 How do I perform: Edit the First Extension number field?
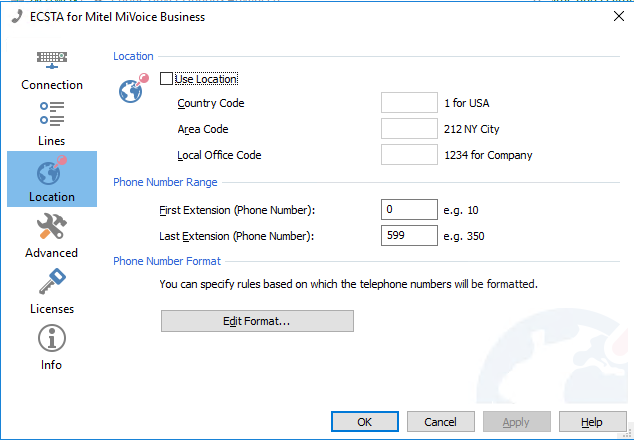[x=409, y=210]
